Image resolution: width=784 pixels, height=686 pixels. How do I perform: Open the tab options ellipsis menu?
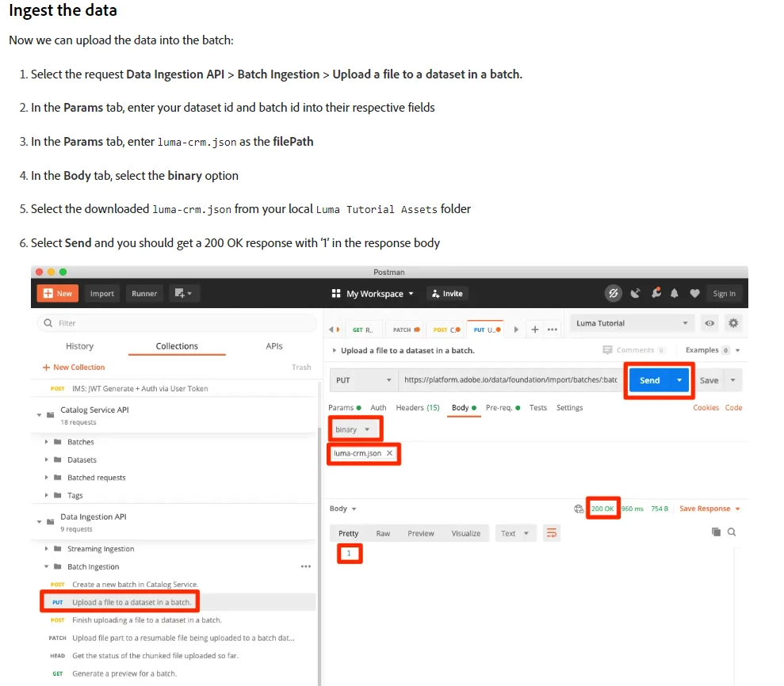pyautogui.click(x=552, y=330)
